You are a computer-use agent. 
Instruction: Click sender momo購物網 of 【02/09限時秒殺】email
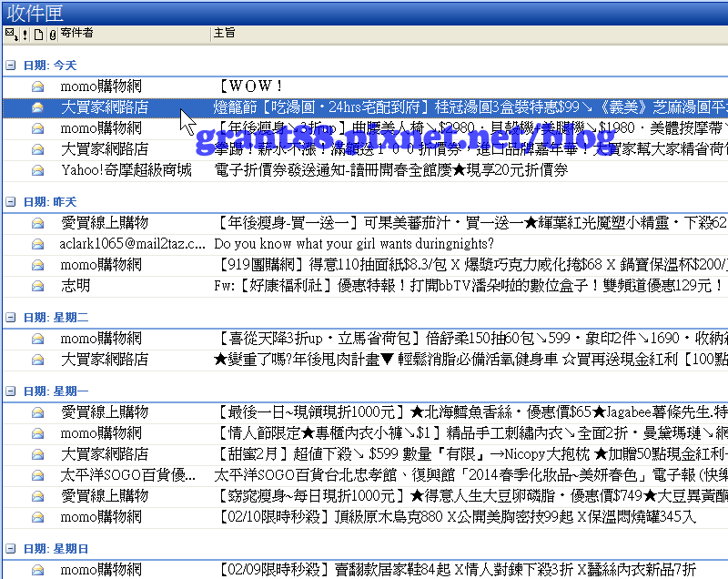(x=101, y=570)
